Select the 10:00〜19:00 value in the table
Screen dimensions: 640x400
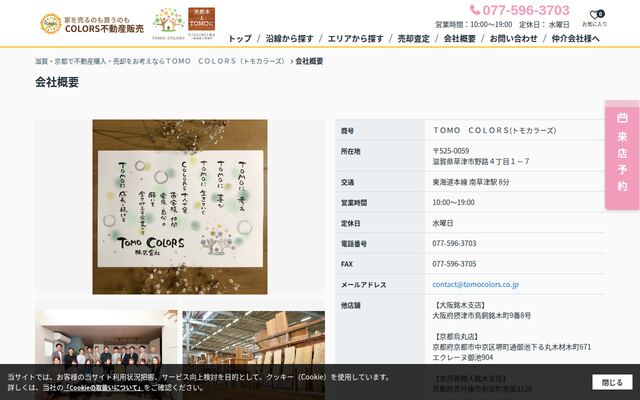click(x=453, y=202)
